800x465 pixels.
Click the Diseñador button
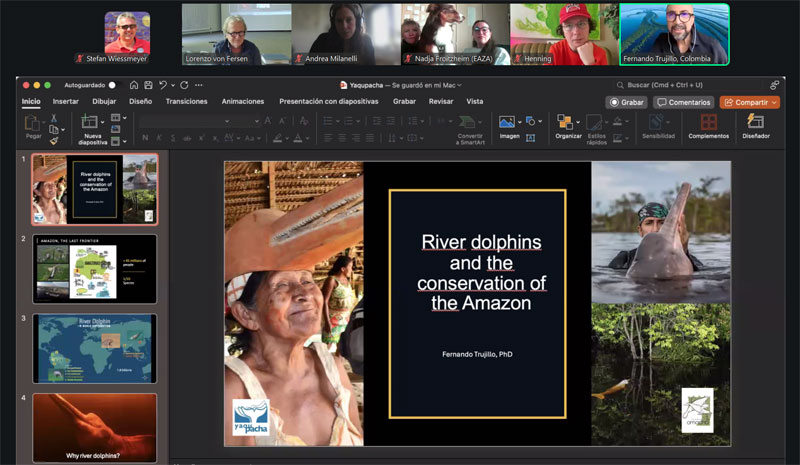(x=756, y=127)
